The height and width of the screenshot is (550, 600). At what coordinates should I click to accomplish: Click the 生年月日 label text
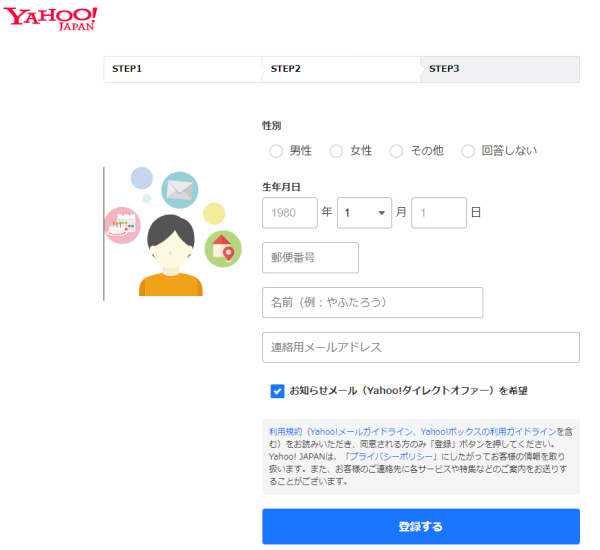click(x=281, y=187)
